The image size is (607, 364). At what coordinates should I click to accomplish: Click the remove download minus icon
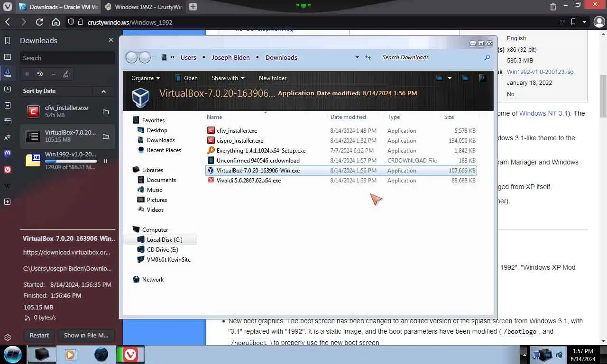pos(53,74)
